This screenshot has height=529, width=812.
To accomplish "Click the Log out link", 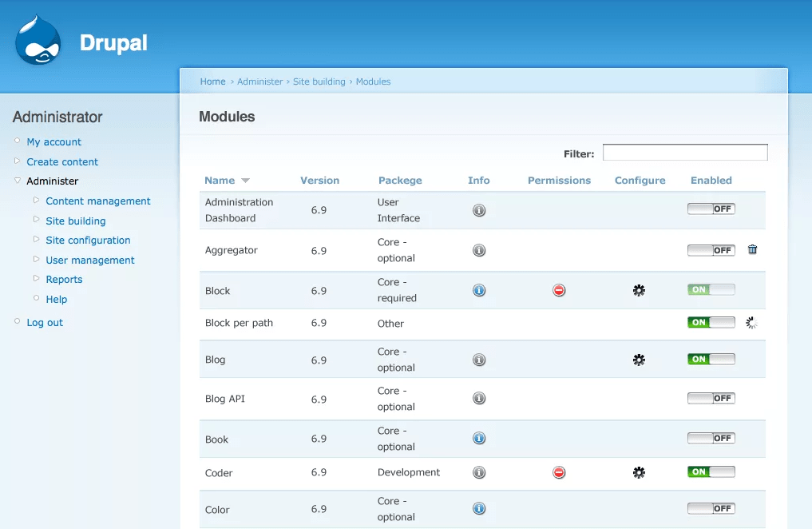I will coord(44,322).
